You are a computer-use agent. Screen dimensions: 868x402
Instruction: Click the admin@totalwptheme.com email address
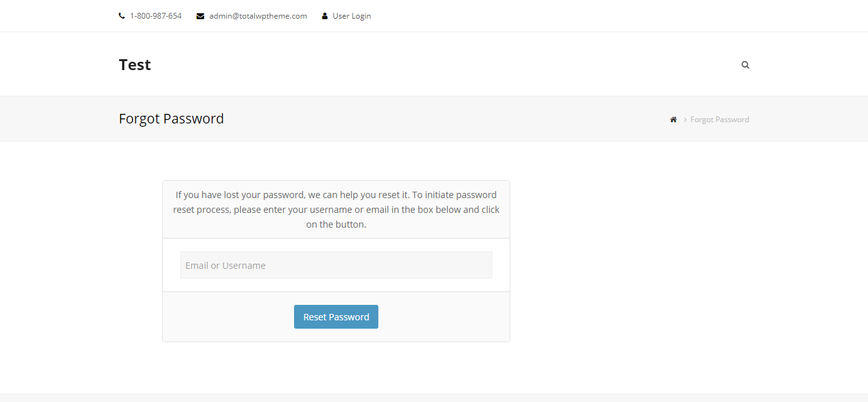click(258, 16)
